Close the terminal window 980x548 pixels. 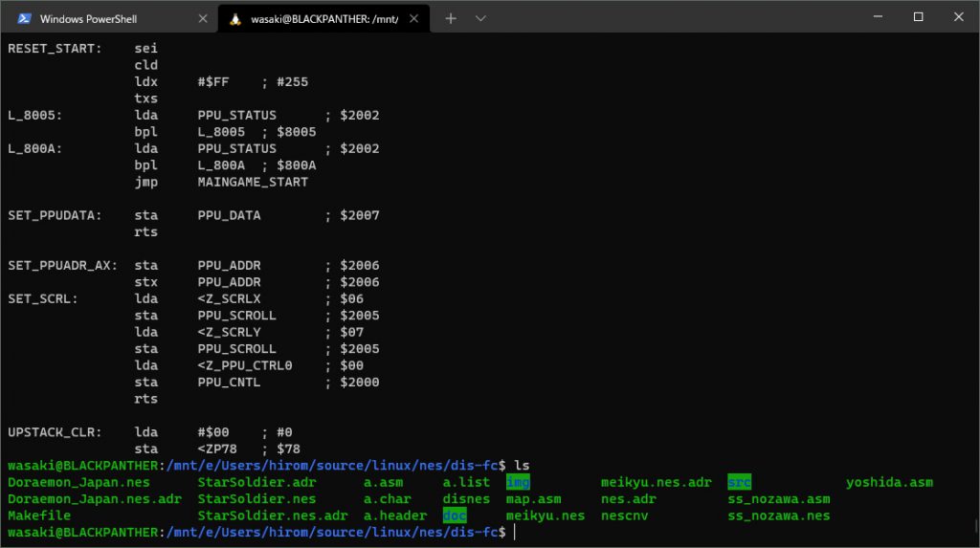pyautogui.click(x=958, y=17)
